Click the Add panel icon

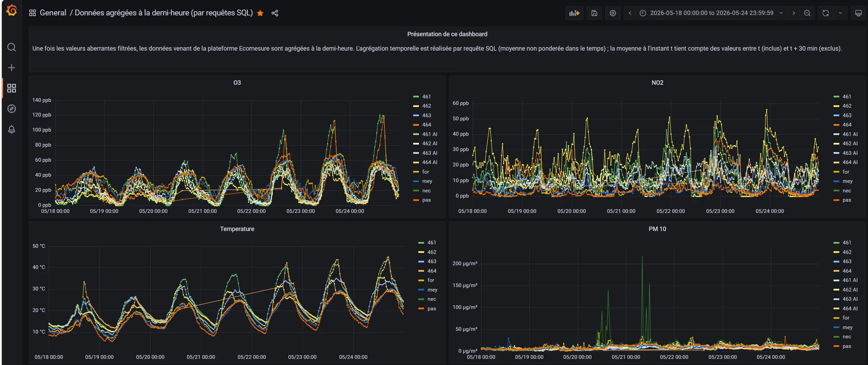pyautogui.click(x=574, y=13)
